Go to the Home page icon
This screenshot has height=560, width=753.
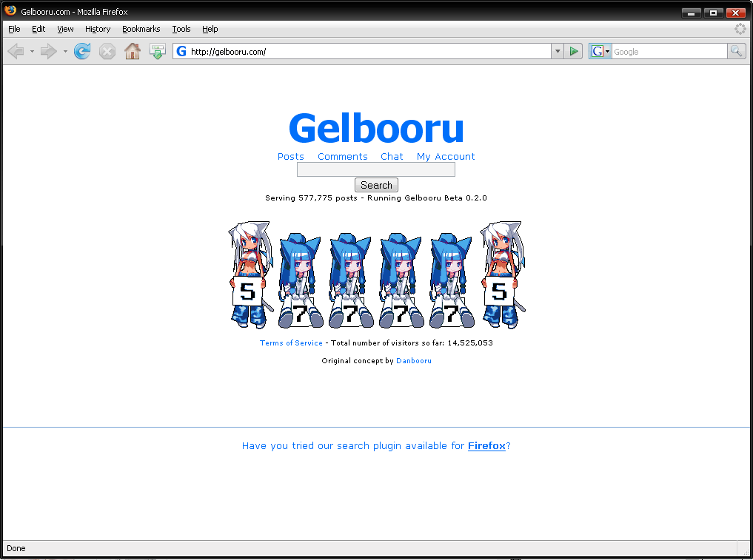click(x=133, y=51)
